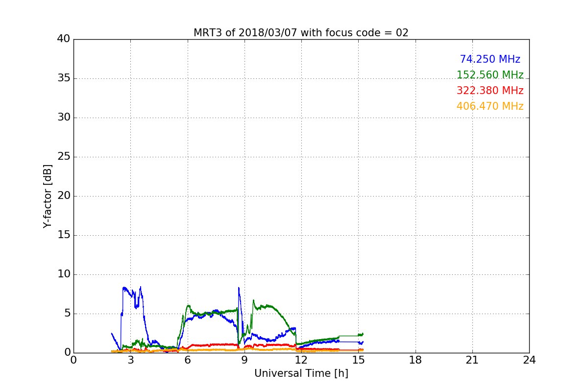Click the 'Universal Time [h]' axis label
Image resolution: width=588 pixels, height=392 pixels.
pyautogui.click(x=301, y=373)
